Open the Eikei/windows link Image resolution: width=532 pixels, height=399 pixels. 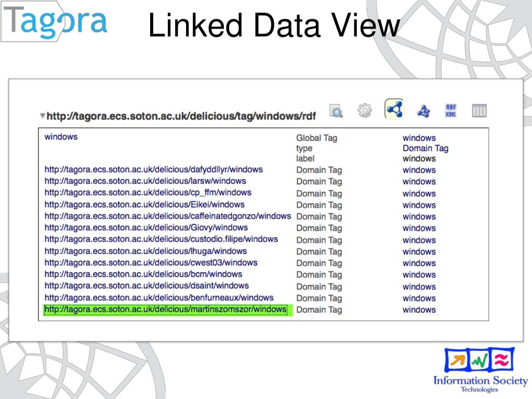(x=144, y=204)
